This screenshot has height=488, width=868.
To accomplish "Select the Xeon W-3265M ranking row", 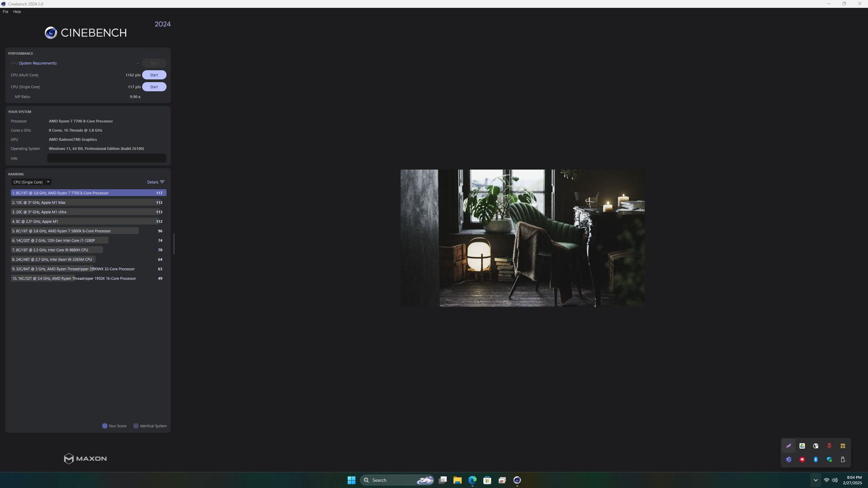I will pos(89,259).
